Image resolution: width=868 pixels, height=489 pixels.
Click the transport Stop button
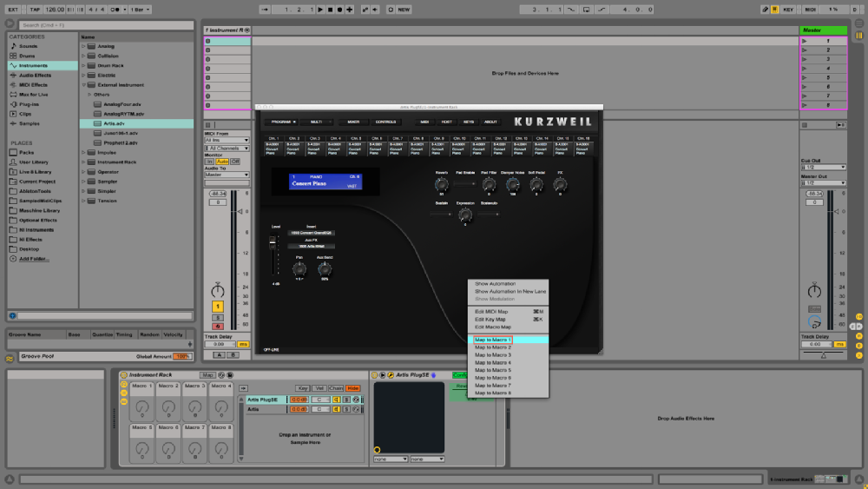[330, 10]
